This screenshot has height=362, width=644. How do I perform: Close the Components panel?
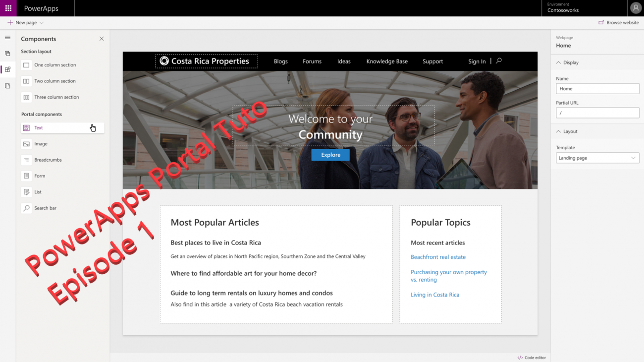point(102,39)
